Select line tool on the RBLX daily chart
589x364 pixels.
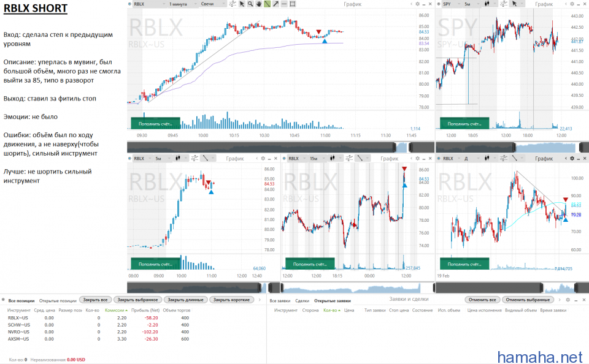point(514,158)
